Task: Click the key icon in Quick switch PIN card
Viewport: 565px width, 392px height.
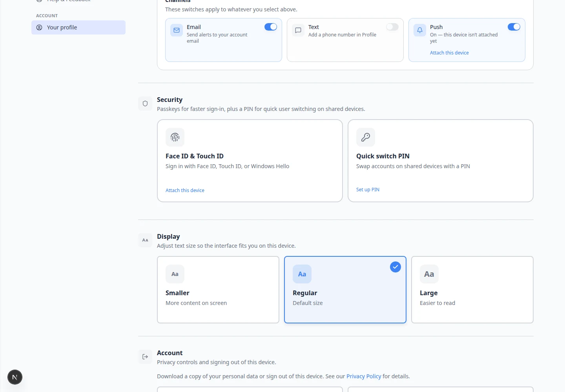Action: (x=366, y=137)
